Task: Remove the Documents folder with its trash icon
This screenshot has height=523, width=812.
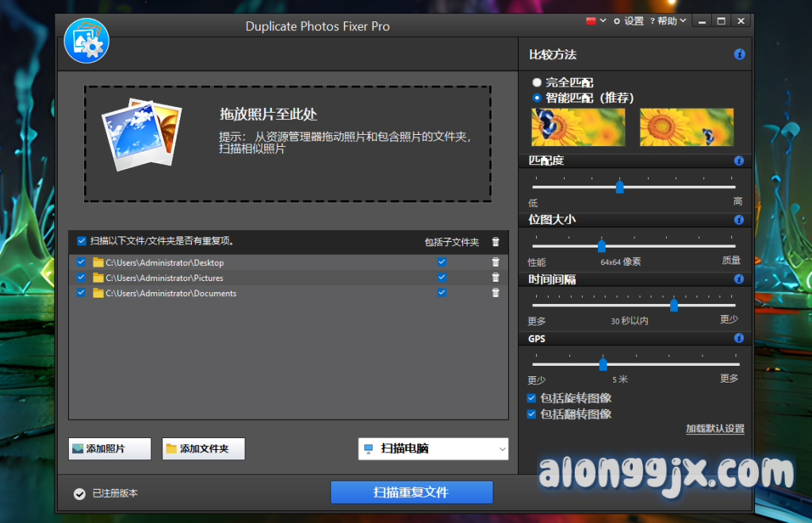Action: click(496, 293)
